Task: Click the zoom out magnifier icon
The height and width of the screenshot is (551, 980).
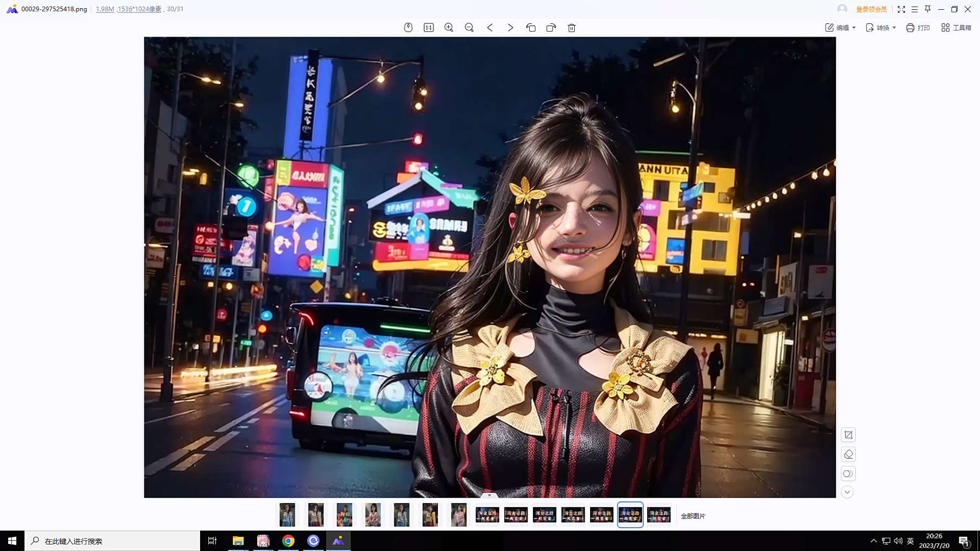Action: coord(469,28)
